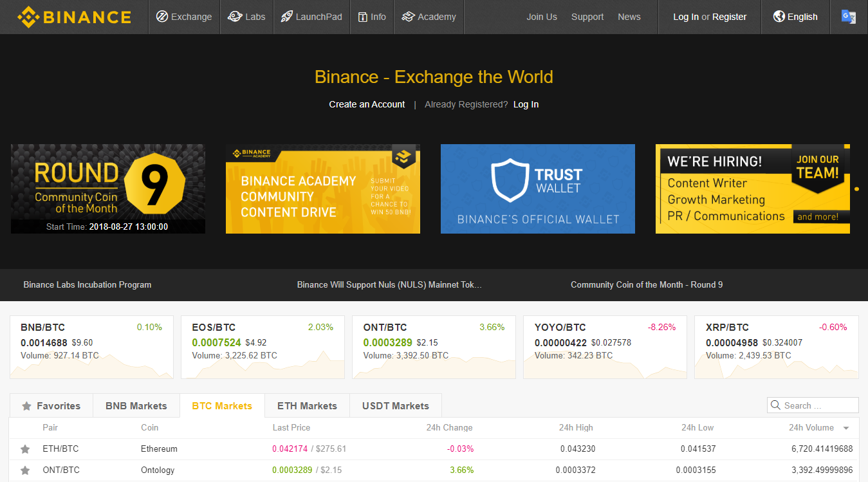This screenshot has height=482, width=868.
Task: Switch to the BNB Markets tab
Action: (x=136, y=406)
